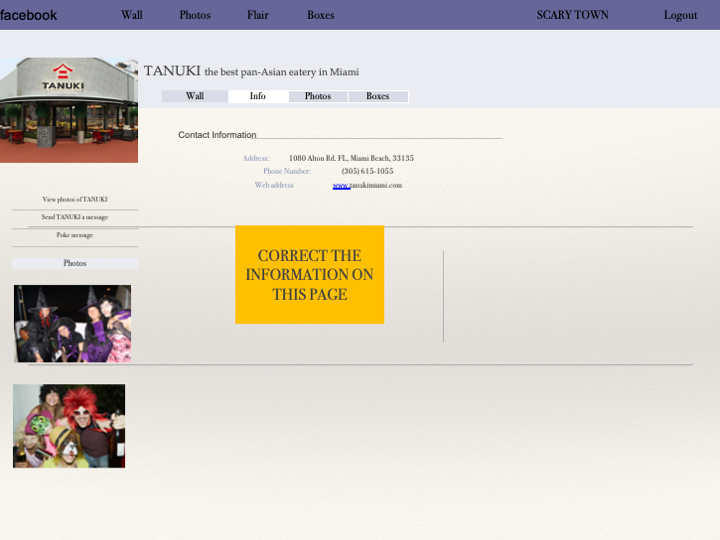The image size is (720, 540).
Task: Open Boxes in the top navigation bar
Action: 321,15
